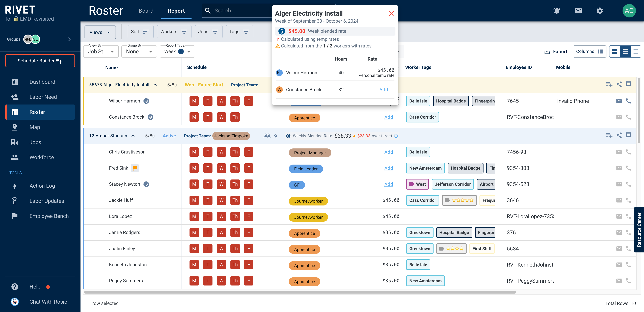Toggle Tuesday for Jackie Huff

coord(207,200)
